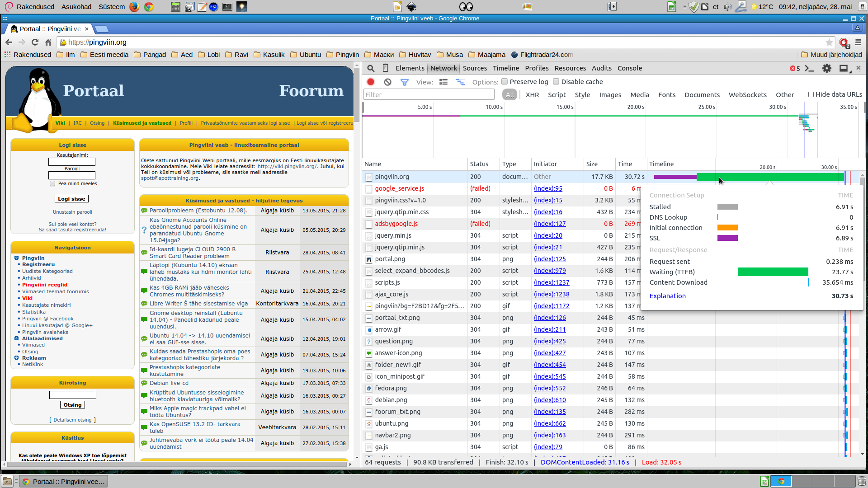Open the Chrome hamburger menu

point(858,42)
